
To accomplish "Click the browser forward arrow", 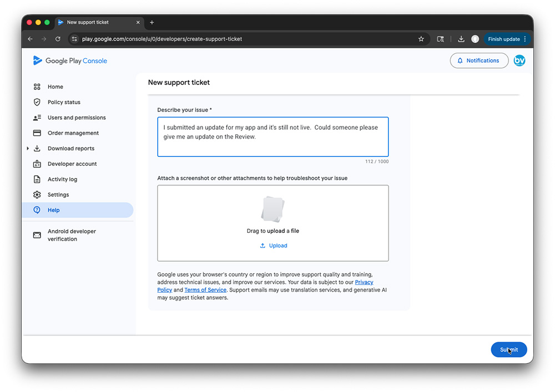I will click(44, 39).
